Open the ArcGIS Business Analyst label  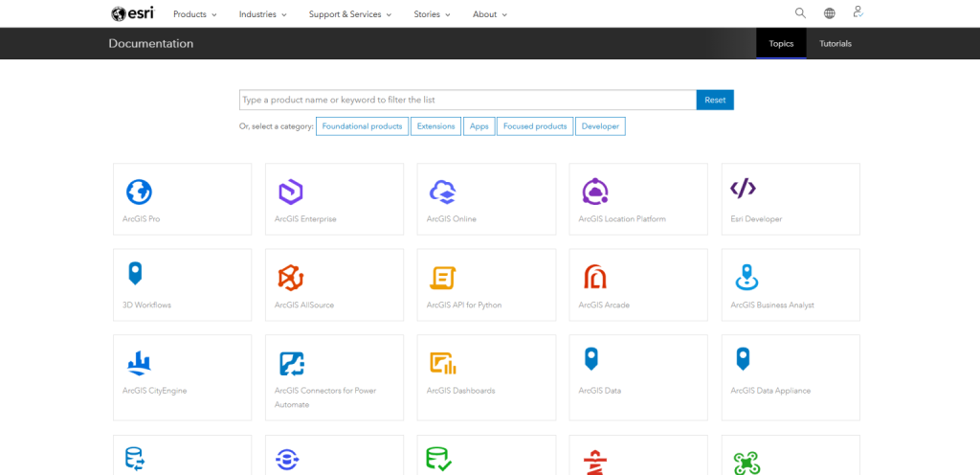pyautogui.click(x=772, y=305)
